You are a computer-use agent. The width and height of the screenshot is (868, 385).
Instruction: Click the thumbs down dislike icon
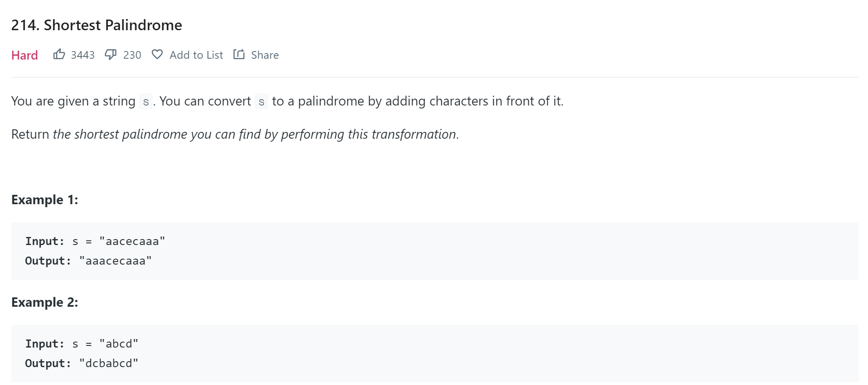(111, 54)
